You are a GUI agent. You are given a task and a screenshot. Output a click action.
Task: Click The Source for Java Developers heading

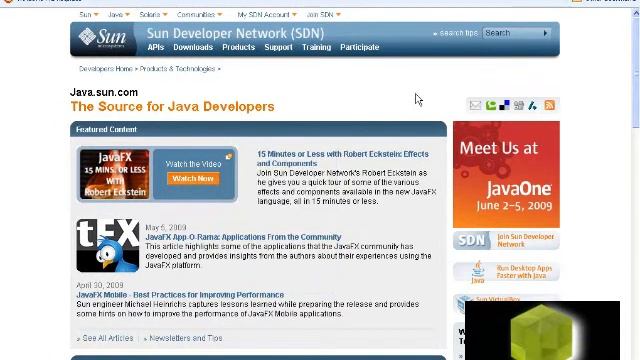tap(172, 107)
